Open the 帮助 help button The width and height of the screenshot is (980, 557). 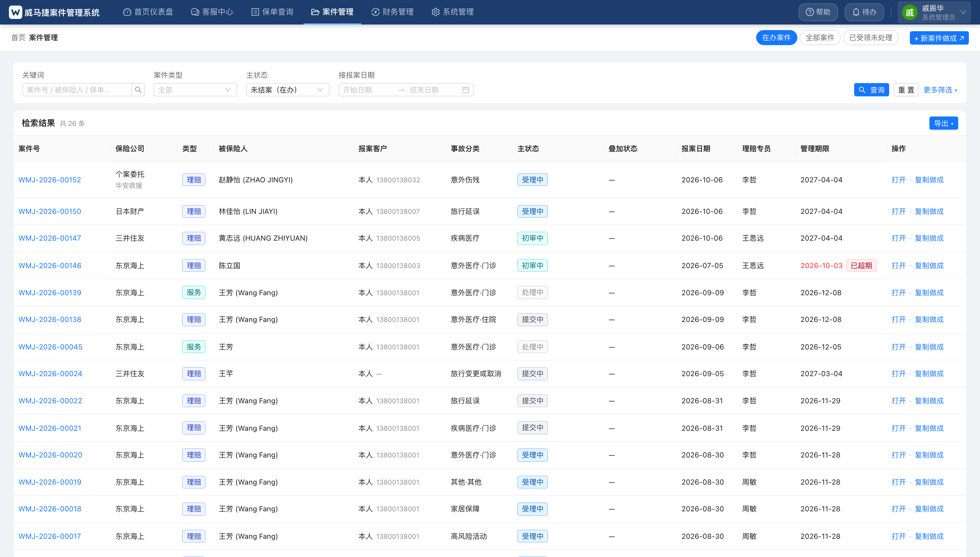pos(818,12)
